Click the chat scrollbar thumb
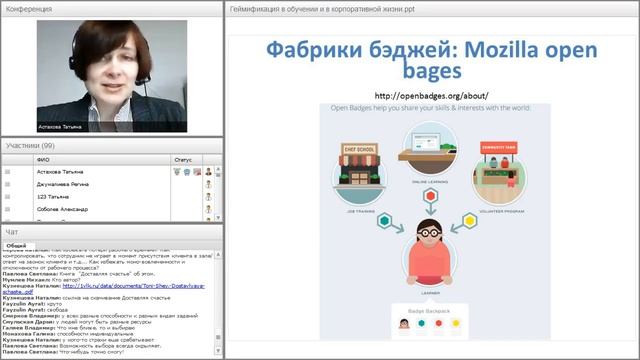This screenshot has width=640, height=360. (218, 337)
